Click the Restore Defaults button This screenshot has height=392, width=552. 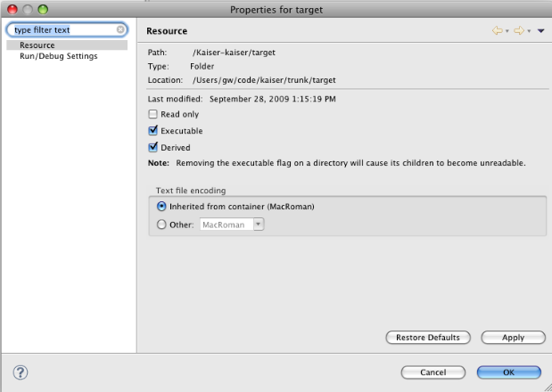(x=428, y=338)
